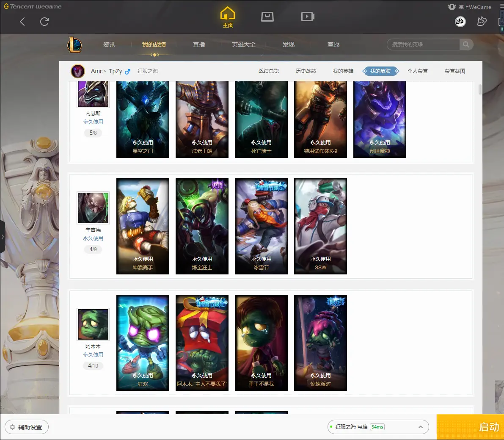Open the 查找 navigation tab
The image size is (504, 440).
point(333,44)
